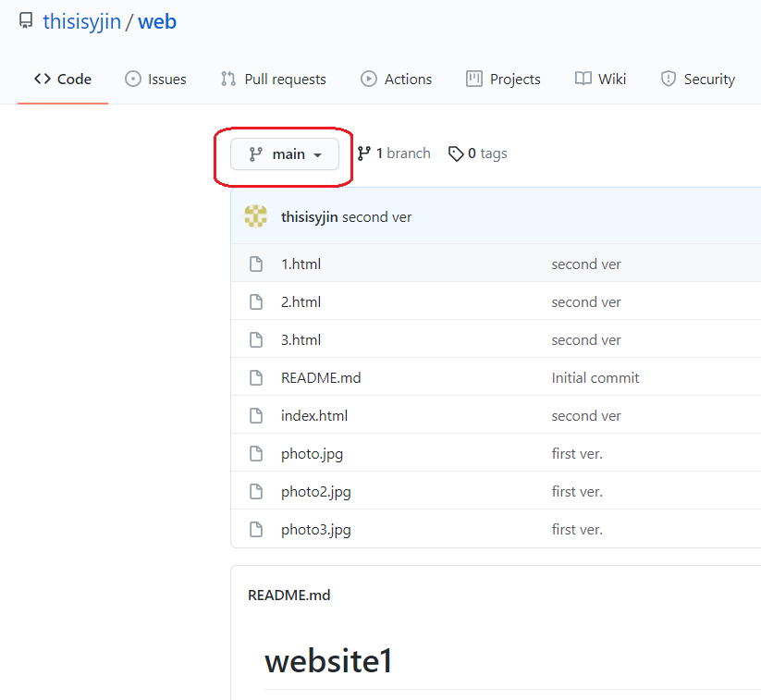Open the Actions tab
Image resolution: width=761 pixels, height=700 pixels.
[x=396, y=79]
